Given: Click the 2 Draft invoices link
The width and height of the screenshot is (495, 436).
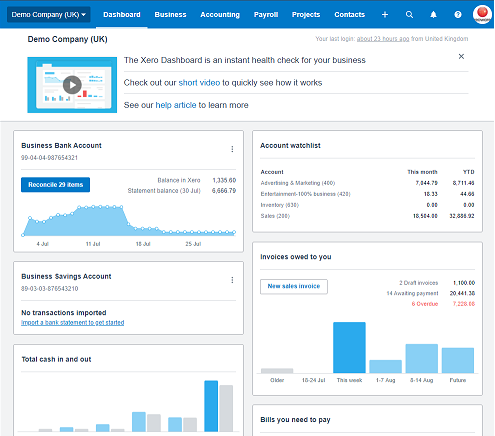Looking at the screenshot, I should 419,283.
